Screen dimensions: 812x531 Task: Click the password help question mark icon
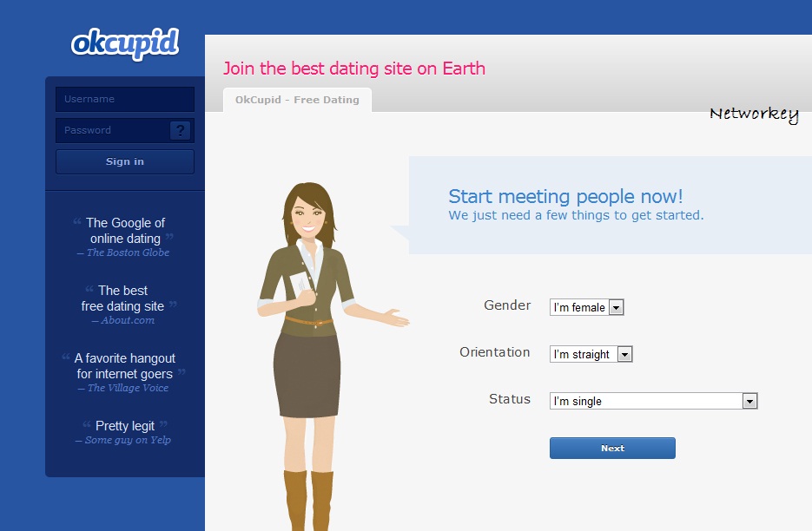181,130
